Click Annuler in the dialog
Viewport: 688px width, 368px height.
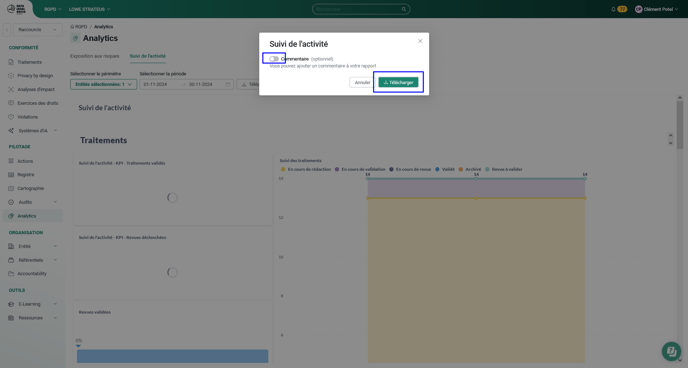[362, 82]
